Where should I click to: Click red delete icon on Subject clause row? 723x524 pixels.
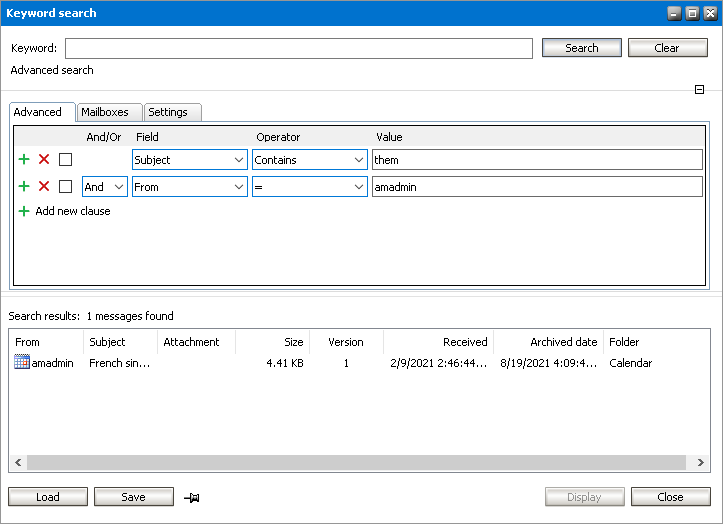(x=44, y=159)
